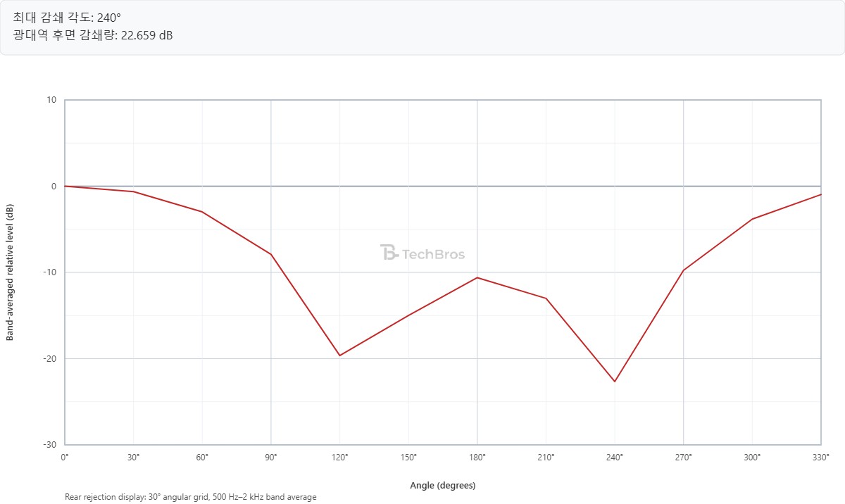Click the 최대 감쇄 각도 240° readout

pyautogui.click(x=68, y=18)
